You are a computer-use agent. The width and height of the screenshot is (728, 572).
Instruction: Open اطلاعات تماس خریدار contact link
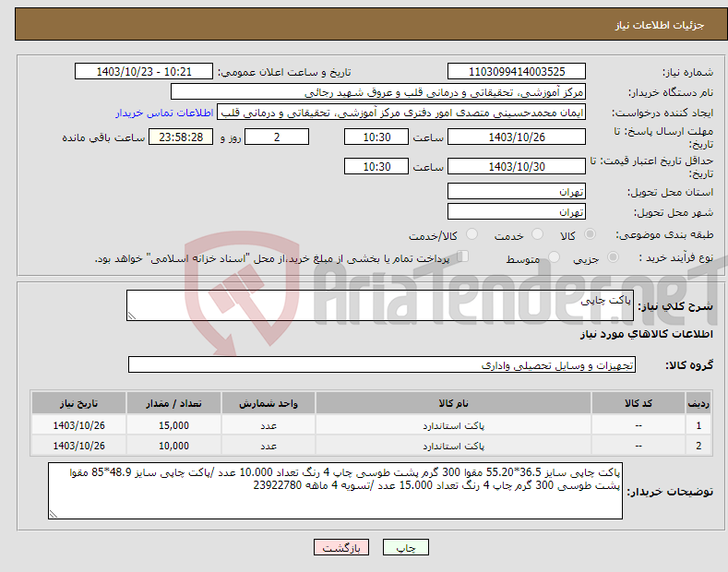(x=164, y=113)
